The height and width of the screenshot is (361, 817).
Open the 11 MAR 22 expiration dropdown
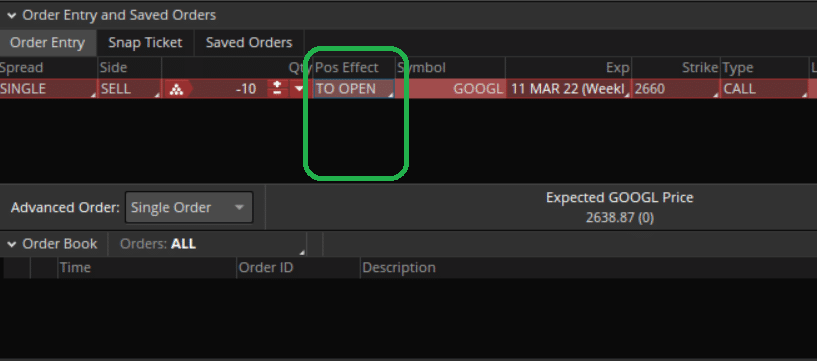click(568, 89)
